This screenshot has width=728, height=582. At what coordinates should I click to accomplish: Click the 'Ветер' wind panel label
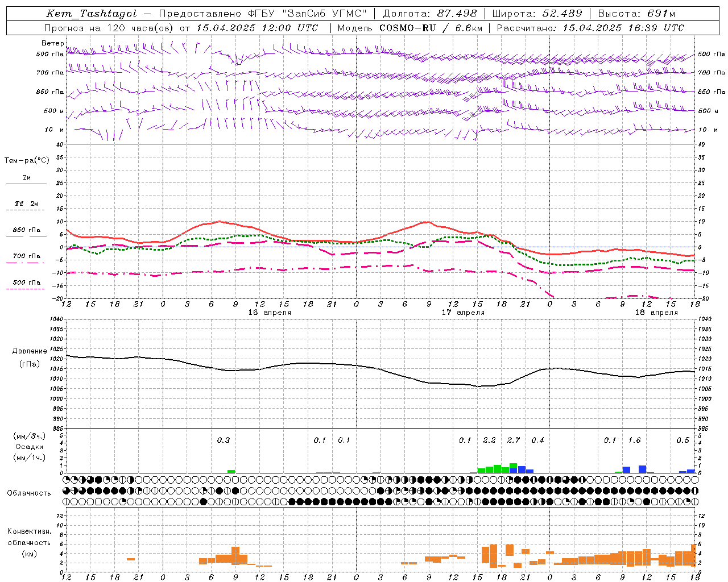coord(52,43)
